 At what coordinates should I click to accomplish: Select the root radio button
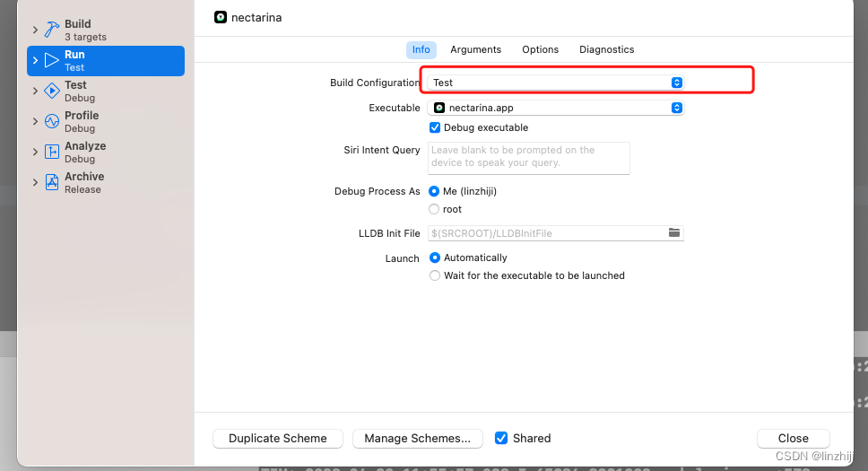(x=434, y=209)
